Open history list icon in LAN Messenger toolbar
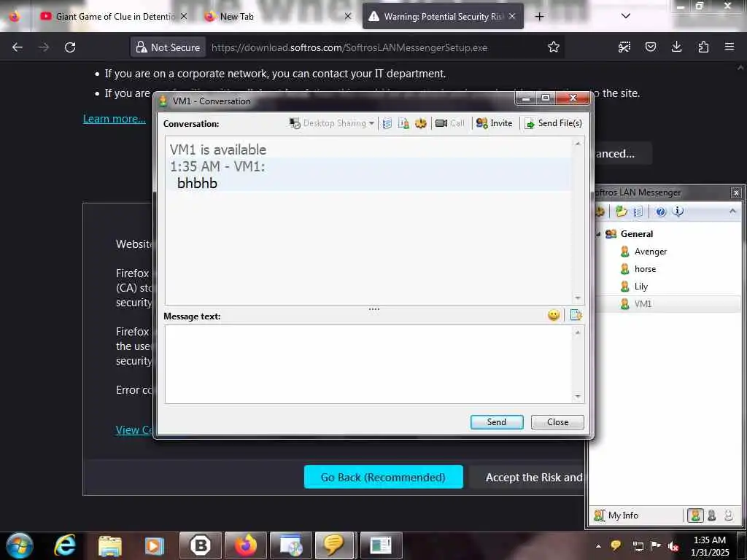 click(638, 211)
